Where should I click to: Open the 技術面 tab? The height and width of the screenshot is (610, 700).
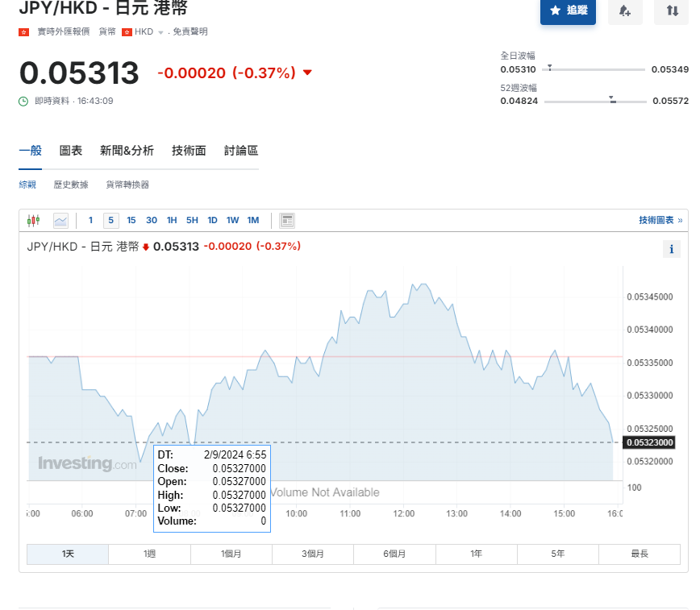point(189,151)
